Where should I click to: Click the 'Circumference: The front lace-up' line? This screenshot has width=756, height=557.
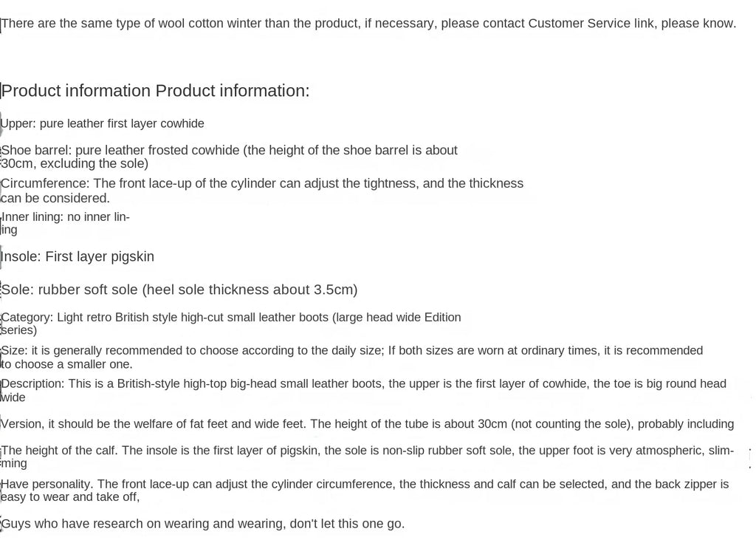tap(262, 183)
